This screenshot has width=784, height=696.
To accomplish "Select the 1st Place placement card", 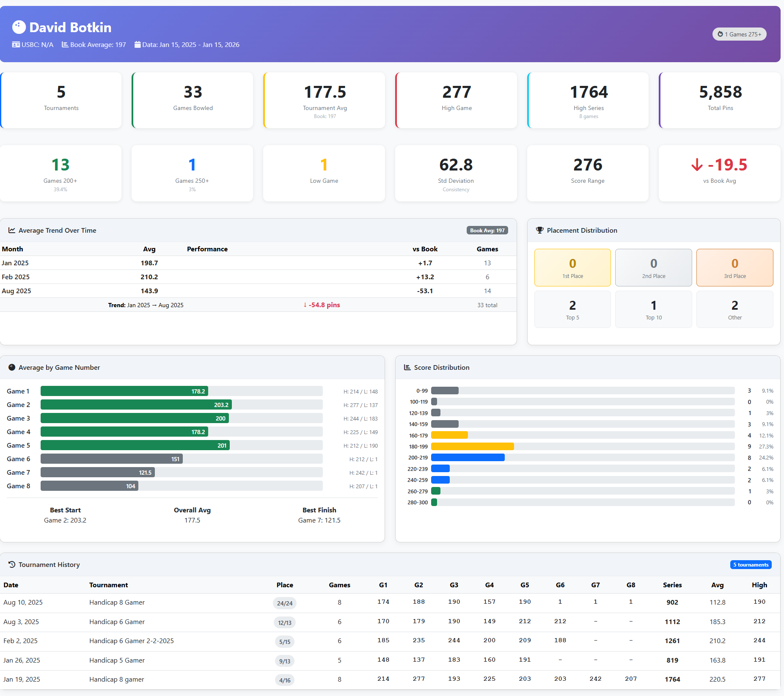I will pyautogui.click(x=572, y=267).
